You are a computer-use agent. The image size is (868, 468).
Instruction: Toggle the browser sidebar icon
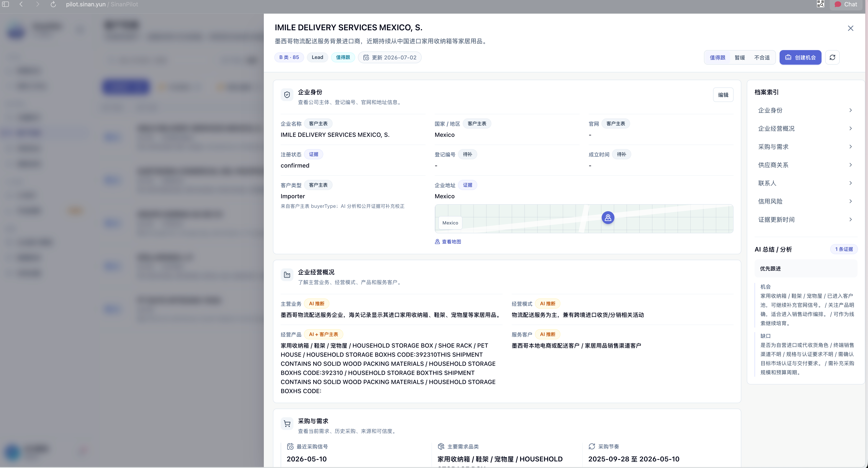click(x=5, y=4)
